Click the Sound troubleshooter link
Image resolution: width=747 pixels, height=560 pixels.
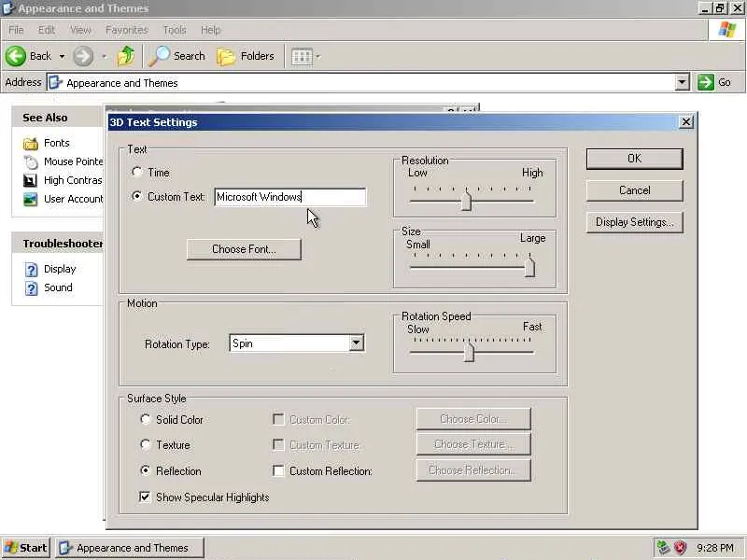pyautogui.click(x=58, y=287)
